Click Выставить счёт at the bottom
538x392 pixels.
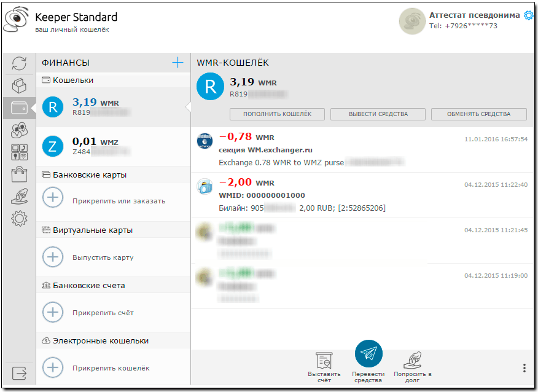pyautogui.click(x=324, y=367)
